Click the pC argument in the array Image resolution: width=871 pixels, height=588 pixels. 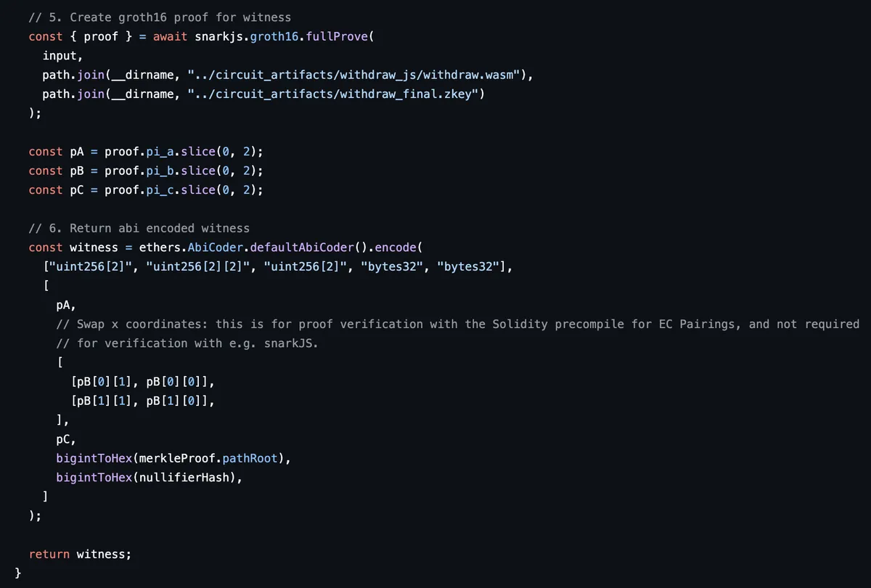pos(64,438)
